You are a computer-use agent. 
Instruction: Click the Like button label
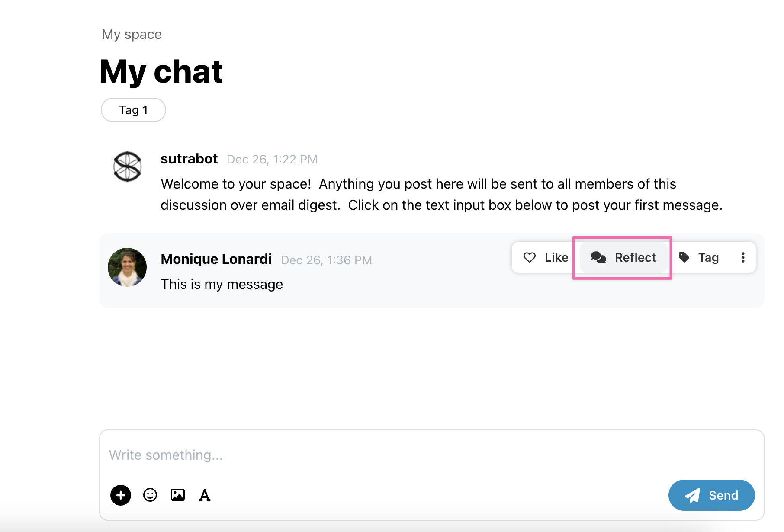click(x=556, y=257)
